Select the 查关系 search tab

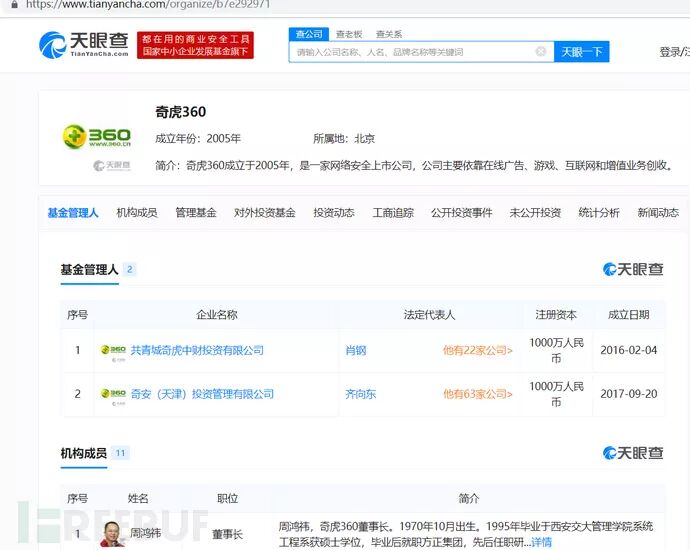[389, 34]
